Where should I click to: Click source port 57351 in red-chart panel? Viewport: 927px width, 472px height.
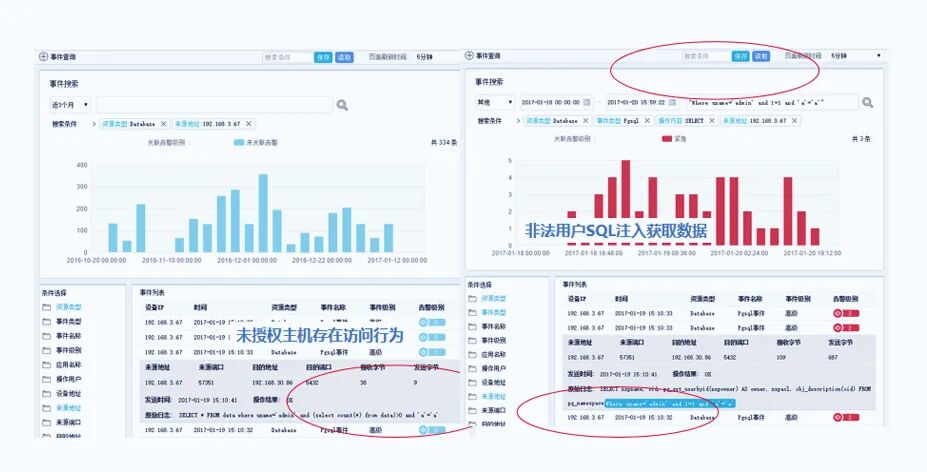pyautogui.click(x=627, y=357)
